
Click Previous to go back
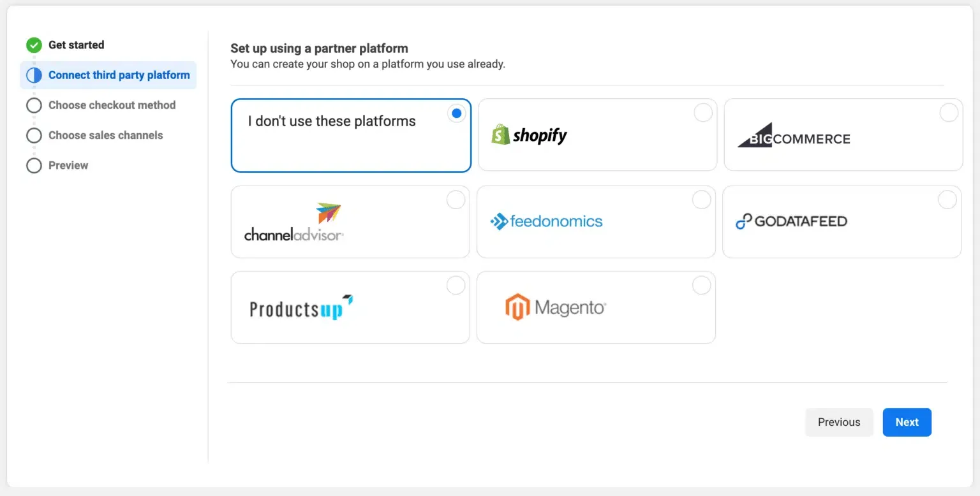coord(839,422)
